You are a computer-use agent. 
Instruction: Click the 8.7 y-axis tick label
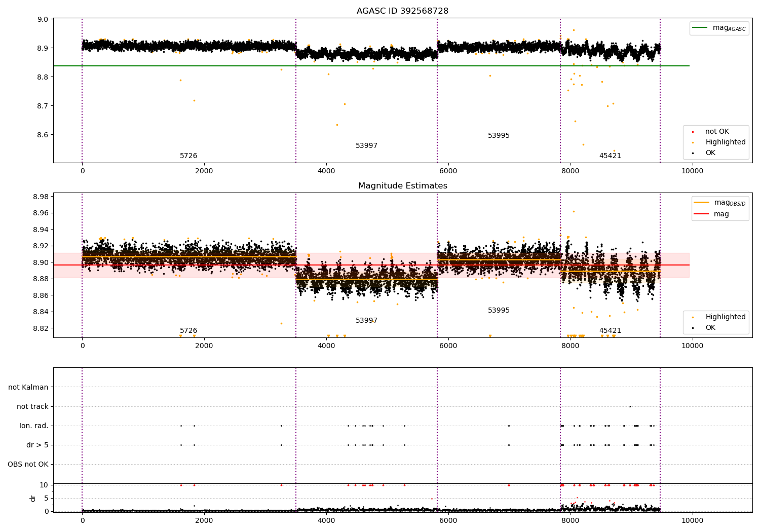[x=43, y=106]
